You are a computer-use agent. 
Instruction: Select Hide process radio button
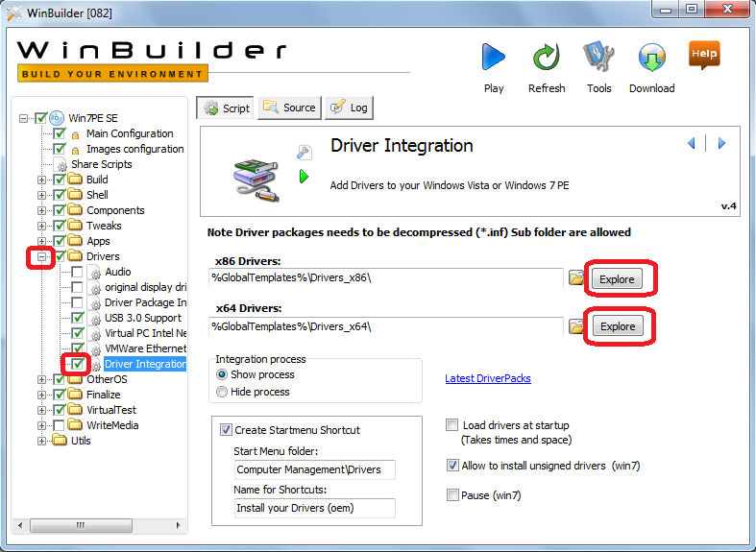(222, 392)
